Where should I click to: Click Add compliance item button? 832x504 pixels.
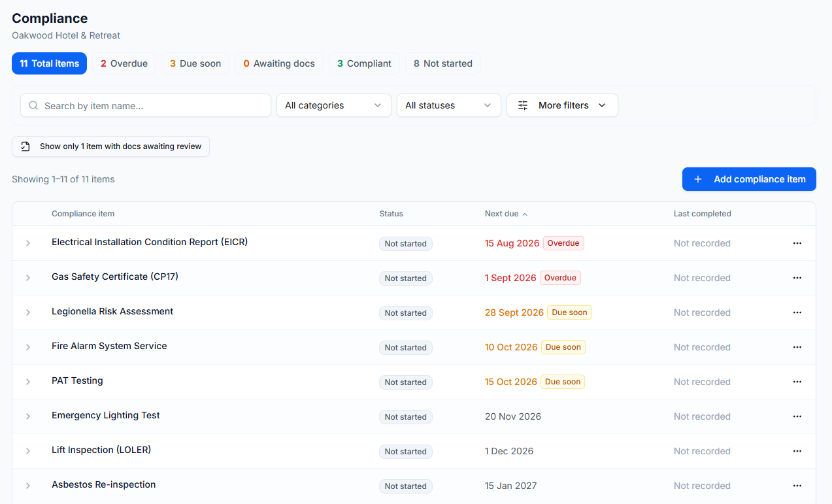[x=749, y=179]
